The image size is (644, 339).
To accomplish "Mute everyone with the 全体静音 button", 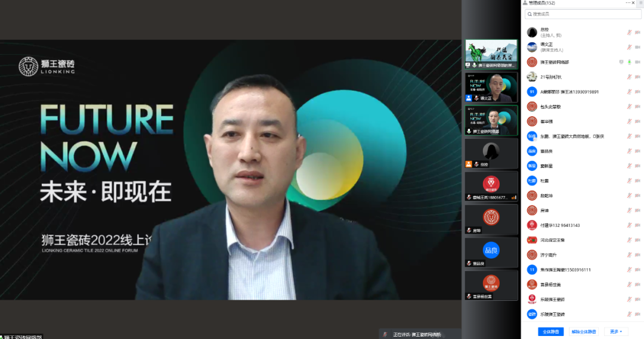I will tap(550, 331).
